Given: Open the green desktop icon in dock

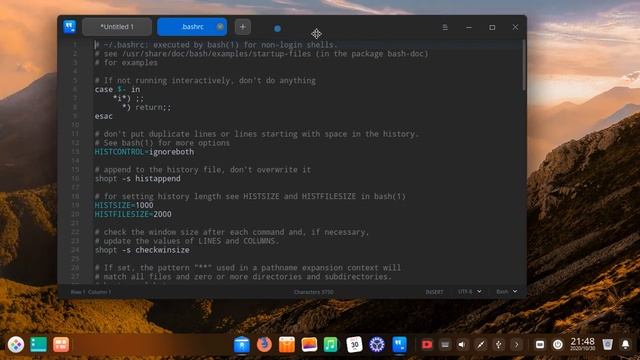Looking at the screenshot, I should [38, 344].
